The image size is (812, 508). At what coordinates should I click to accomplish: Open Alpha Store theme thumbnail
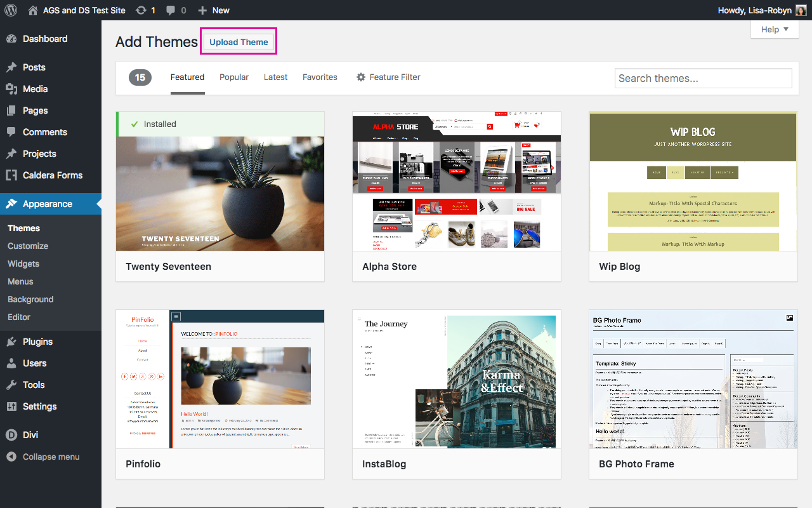pyautogui.click(x=457, y=181)
